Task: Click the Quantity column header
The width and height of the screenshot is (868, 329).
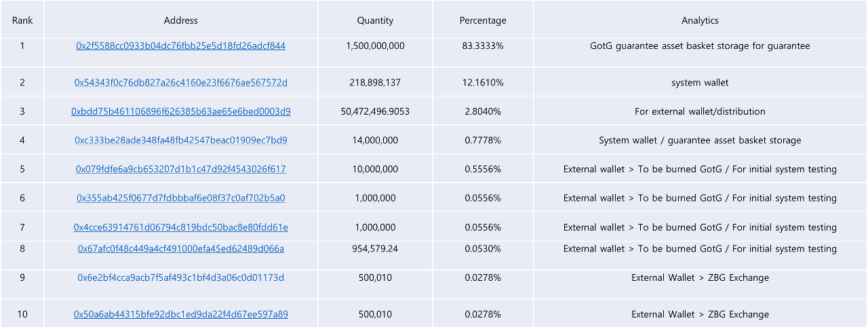Action: [x=375, y=20]
